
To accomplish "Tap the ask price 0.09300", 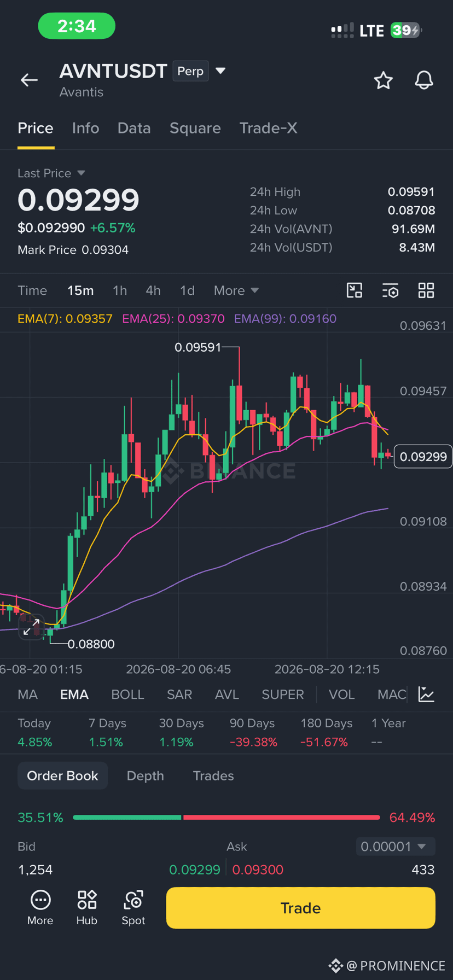I will click(x=258, y=870).
